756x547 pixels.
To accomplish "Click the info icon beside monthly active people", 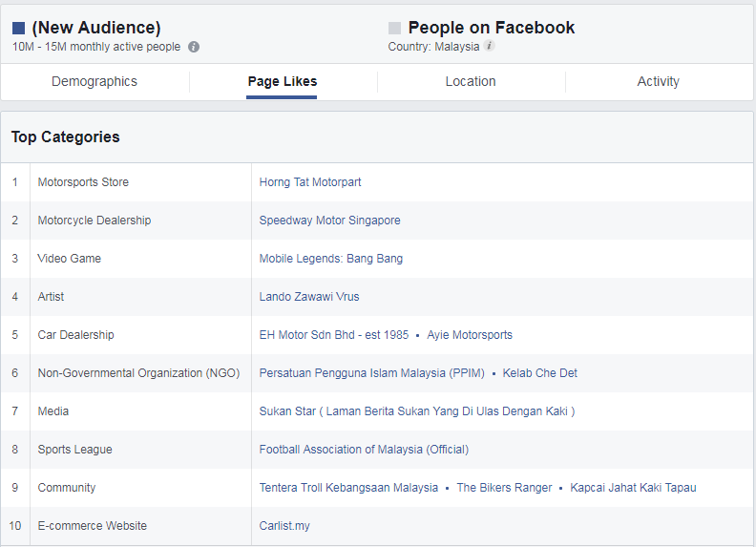I will (194, 47).
